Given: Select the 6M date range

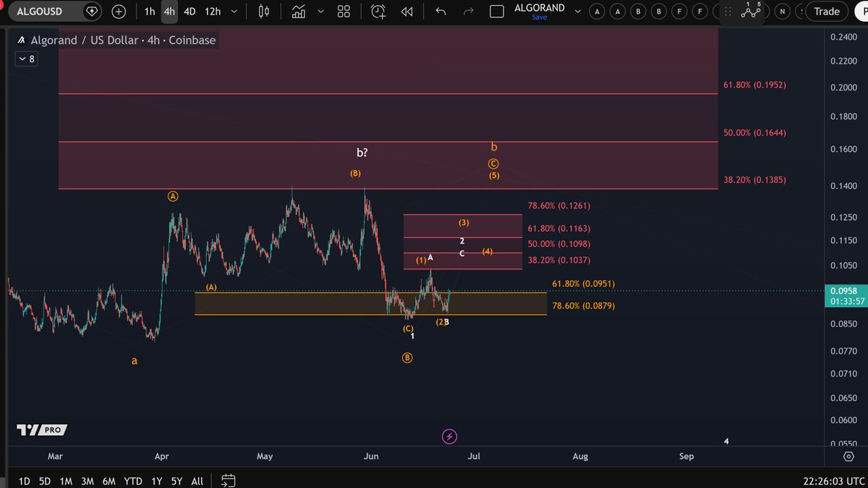Looking at the screenshot, I should tap(109, 481).
